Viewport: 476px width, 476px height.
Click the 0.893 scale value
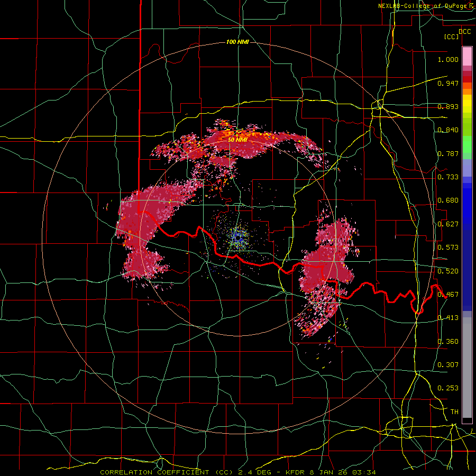pos(448,106)
